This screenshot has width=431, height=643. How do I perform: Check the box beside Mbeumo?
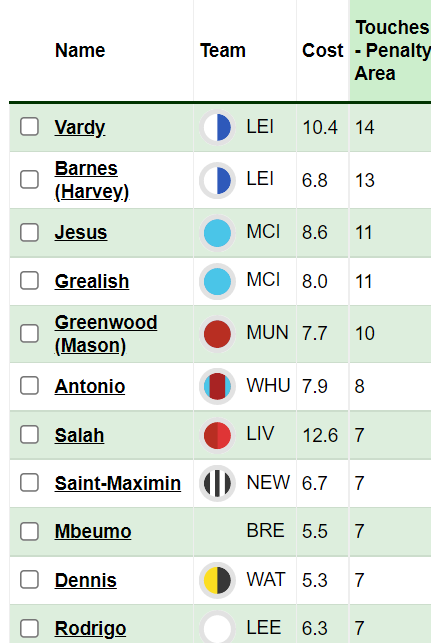pos(30,531)
